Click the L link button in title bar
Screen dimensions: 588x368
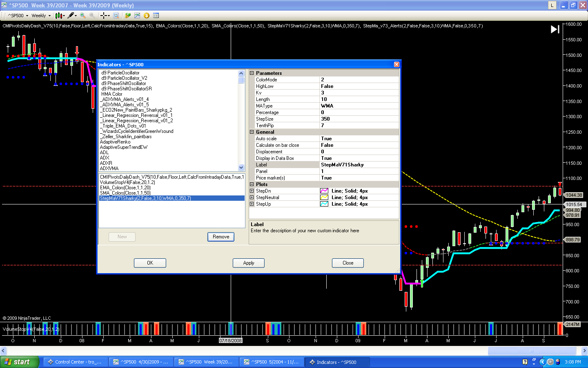[x=552, y=5]
